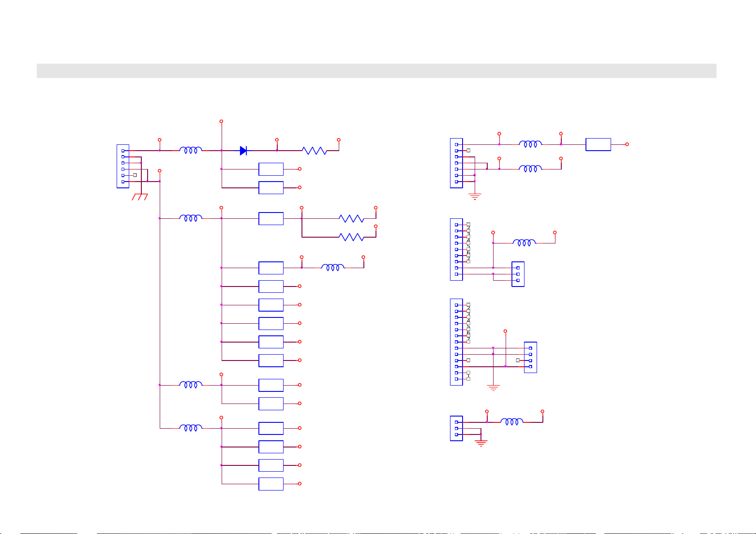
Task: Select the ground symbol under the seven-pin connector
Action: coord(475,196)
